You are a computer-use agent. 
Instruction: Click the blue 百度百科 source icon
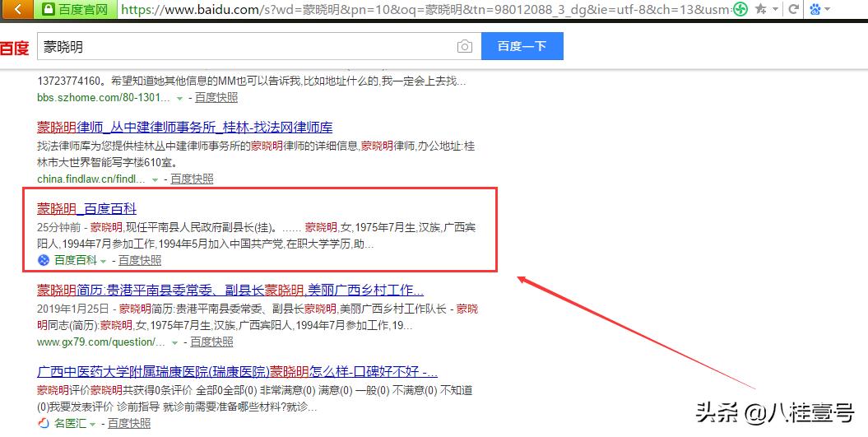click(x=44, y=260)
